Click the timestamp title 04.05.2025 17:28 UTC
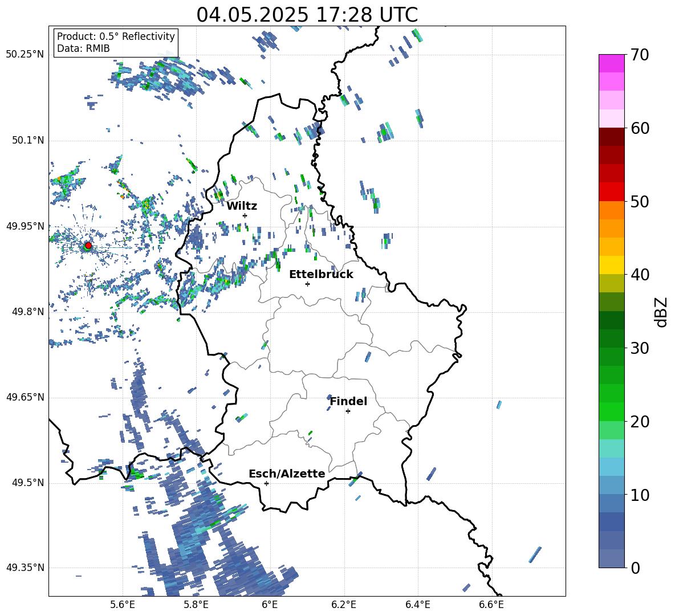Screen dimensions: 675x616 307,15
